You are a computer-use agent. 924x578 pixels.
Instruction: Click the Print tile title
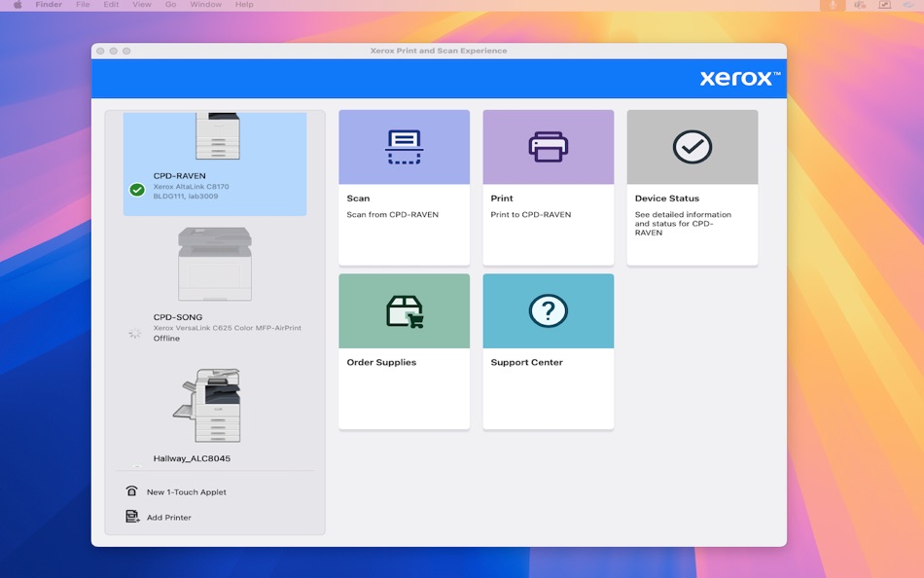[x=502, y=199]
